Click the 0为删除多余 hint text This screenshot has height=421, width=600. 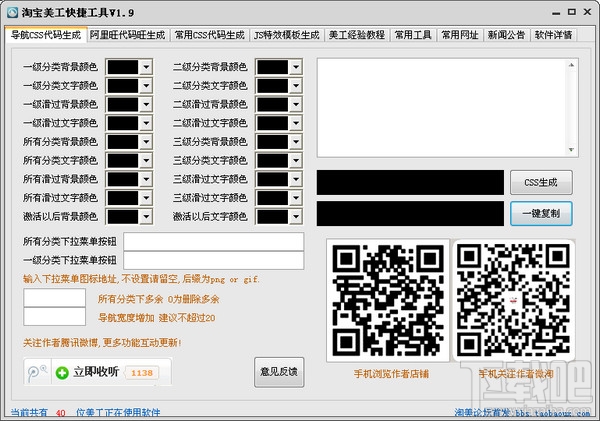[194, 299]
